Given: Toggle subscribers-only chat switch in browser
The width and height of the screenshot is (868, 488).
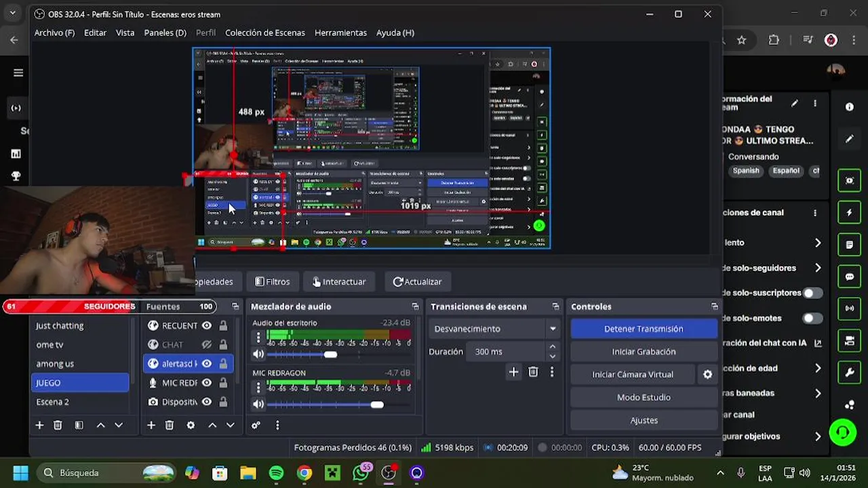Looking at the screenshot, I should point(812,293).
